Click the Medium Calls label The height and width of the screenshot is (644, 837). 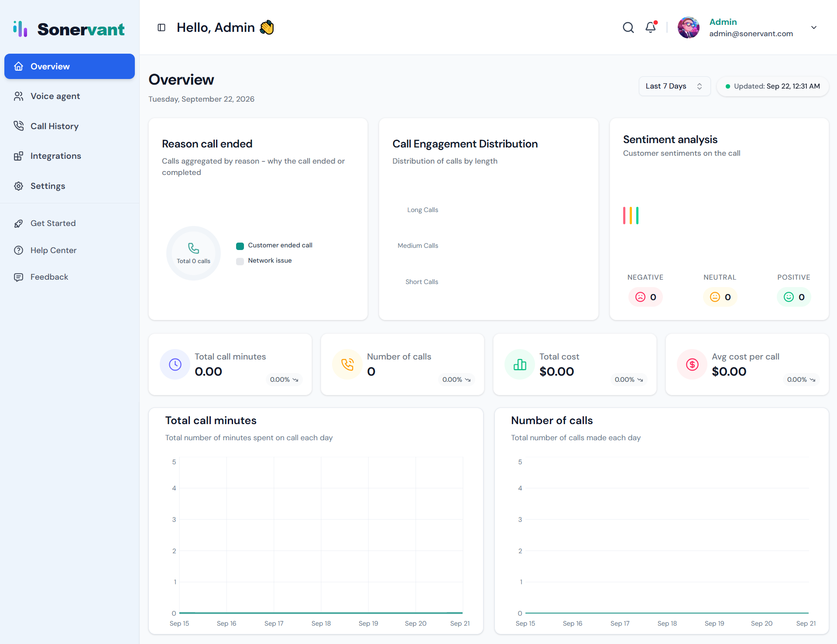coord(418,246)
